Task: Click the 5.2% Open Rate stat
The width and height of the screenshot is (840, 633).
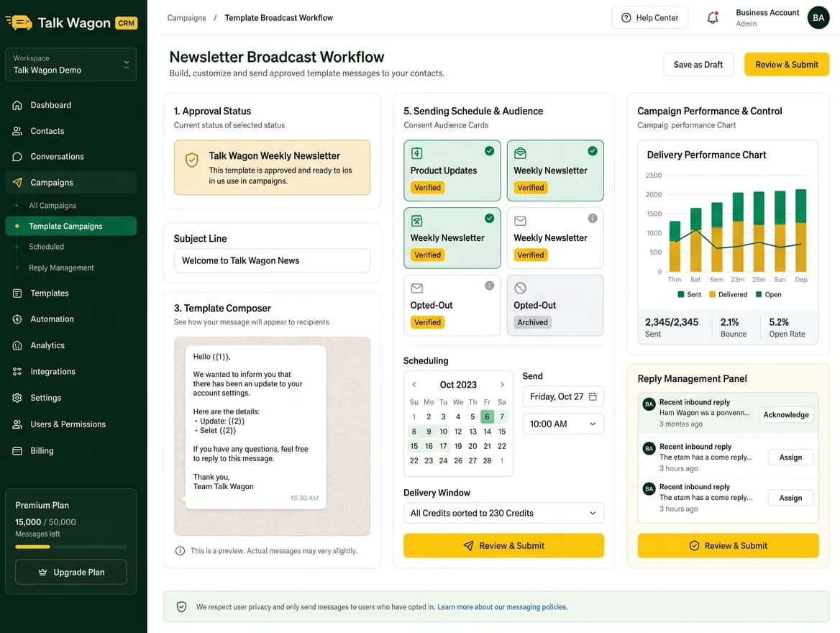Action: pyautogui.click(x=787, y=327)
